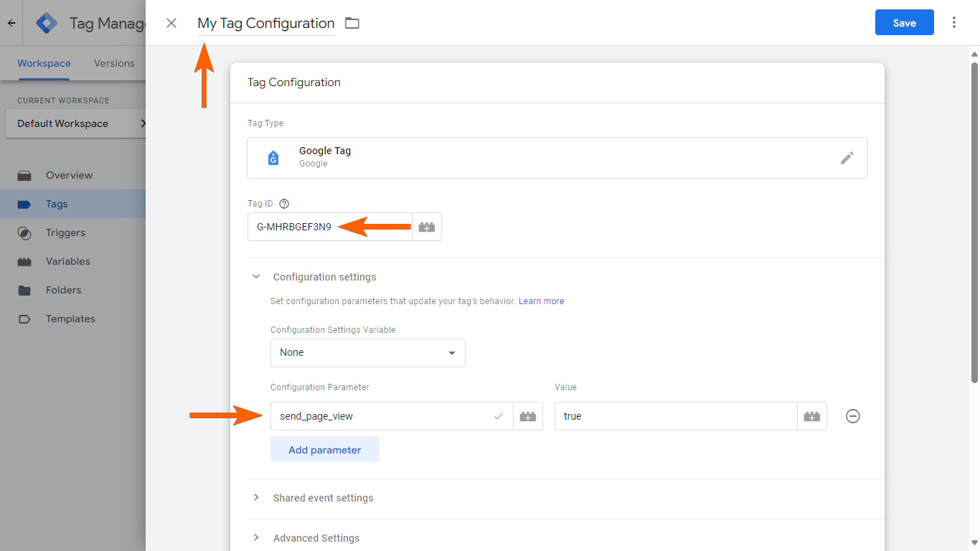This screenshot has height=551, width=980.
Task: Click the Tag ID help icon
Action: pyautogui.click(x=284, y=204)
